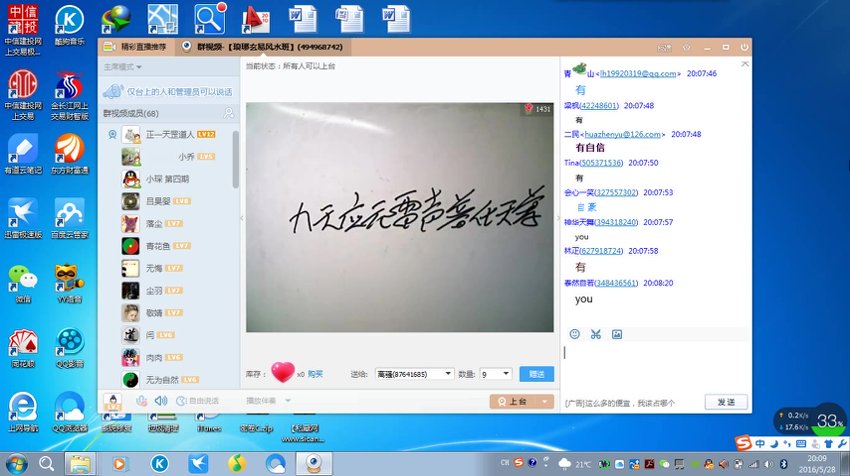The height and width of the screenshot is (476, 850).
Task: Open 金长江网上交易 desktop icon
Action: 69,95
